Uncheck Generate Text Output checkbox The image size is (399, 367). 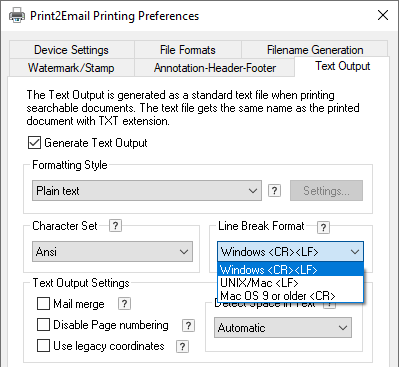[34, 143]
